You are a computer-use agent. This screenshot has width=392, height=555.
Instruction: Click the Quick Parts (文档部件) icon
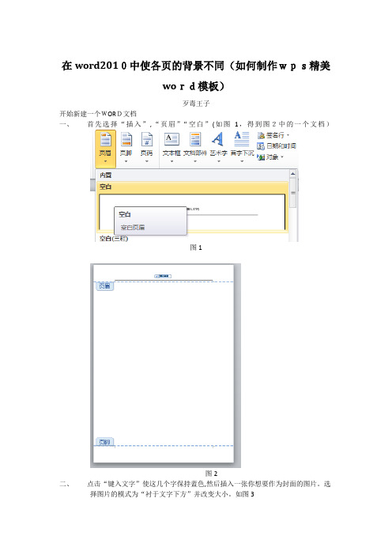(195, 139)
